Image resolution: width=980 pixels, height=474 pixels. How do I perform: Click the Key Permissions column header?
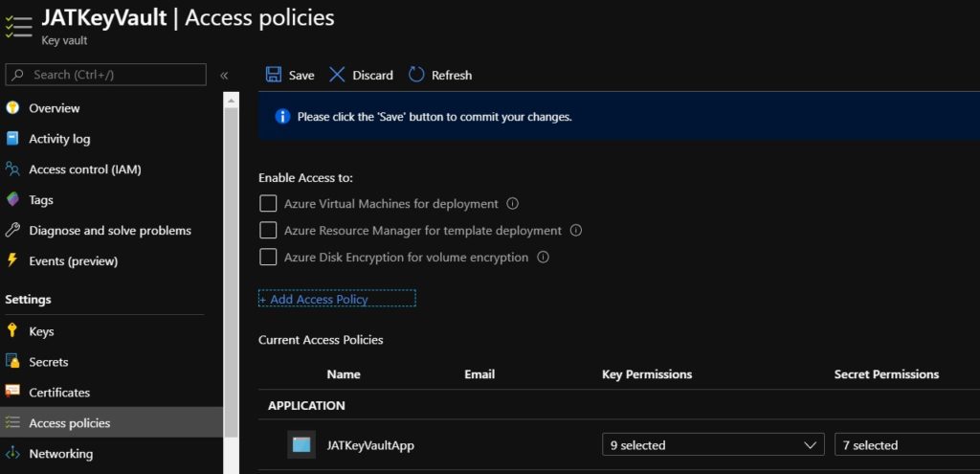[x=647, y=374]
